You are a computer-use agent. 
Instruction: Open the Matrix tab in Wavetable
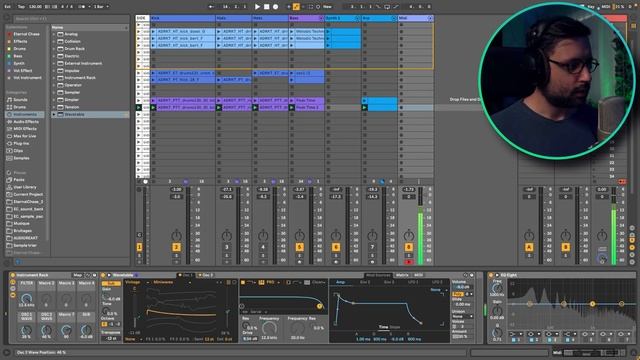tap(402, 276)
